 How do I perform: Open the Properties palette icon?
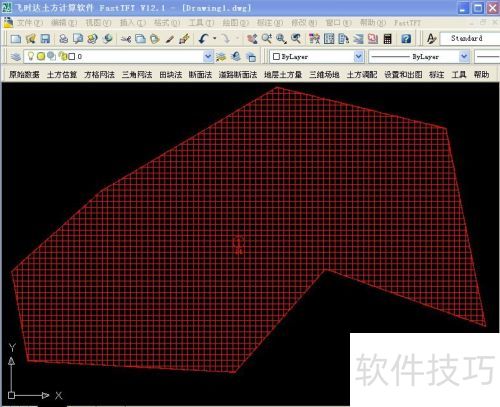pos(314,39)
